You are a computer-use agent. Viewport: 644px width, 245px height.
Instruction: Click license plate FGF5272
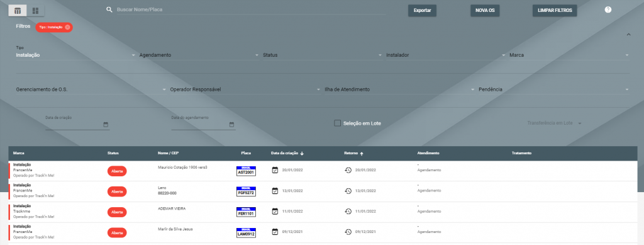(x=246, y=191)
